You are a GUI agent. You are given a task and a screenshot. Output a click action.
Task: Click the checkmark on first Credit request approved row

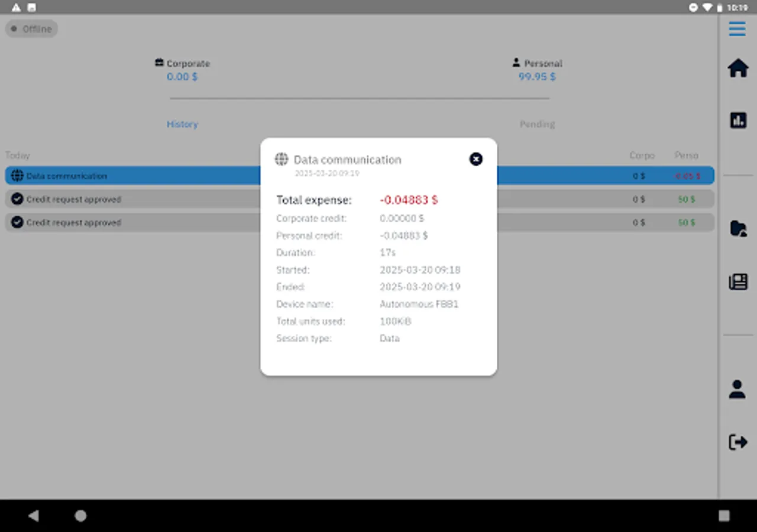(17, 199)
